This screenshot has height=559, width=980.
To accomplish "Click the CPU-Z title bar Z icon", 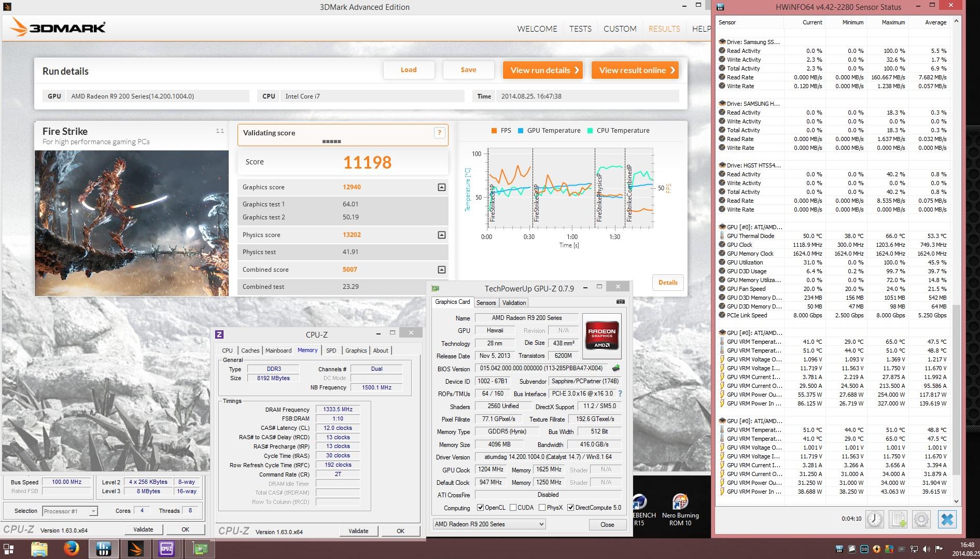I will 219,334.
